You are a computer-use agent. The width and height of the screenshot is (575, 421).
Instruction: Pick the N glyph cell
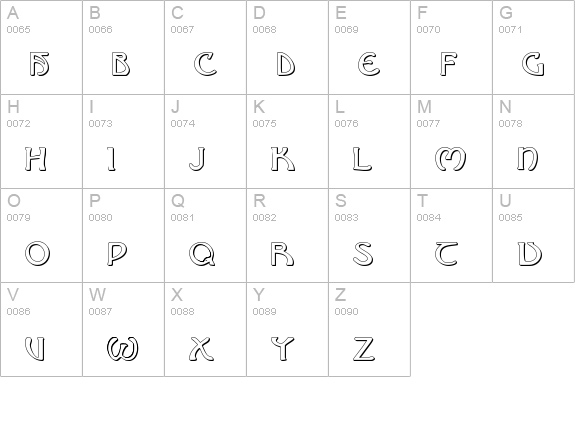click(534, 142)
